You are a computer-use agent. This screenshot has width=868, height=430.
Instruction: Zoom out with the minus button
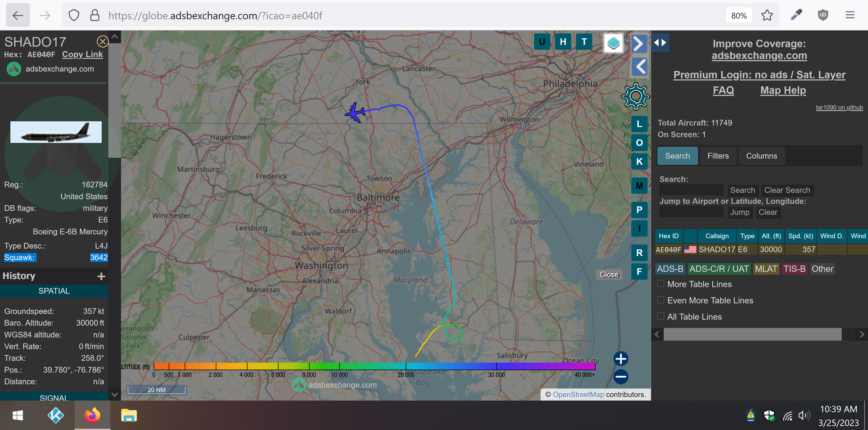point(620,377)
